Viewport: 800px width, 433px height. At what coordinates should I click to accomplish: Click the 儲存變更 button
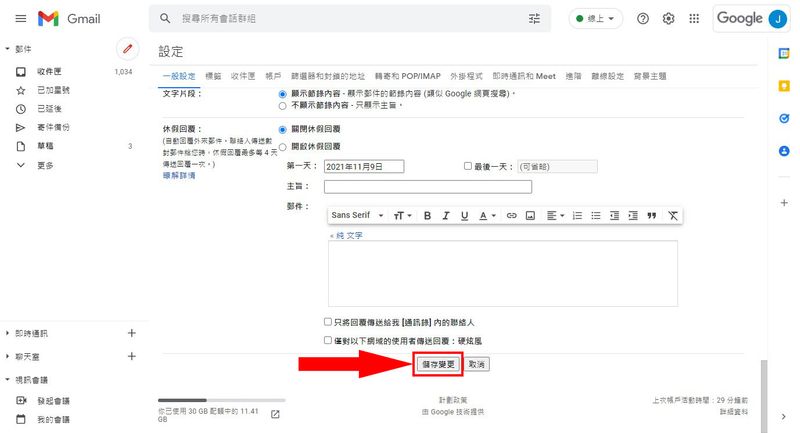pyautogui.click(x=438, y=364)
